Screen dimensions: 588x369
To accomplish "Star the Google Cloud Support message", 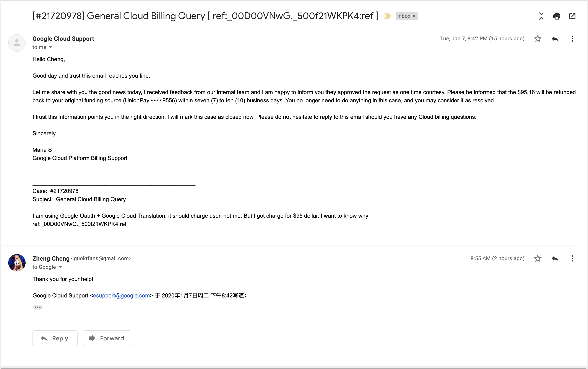I will coord(538,39).
